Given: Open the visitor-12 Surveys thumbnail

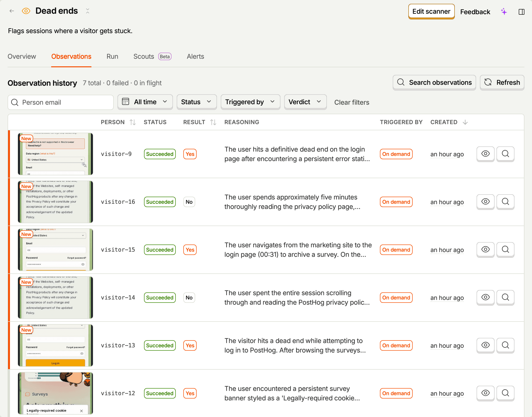Looking at the screenshot, I should coord(55,393).
